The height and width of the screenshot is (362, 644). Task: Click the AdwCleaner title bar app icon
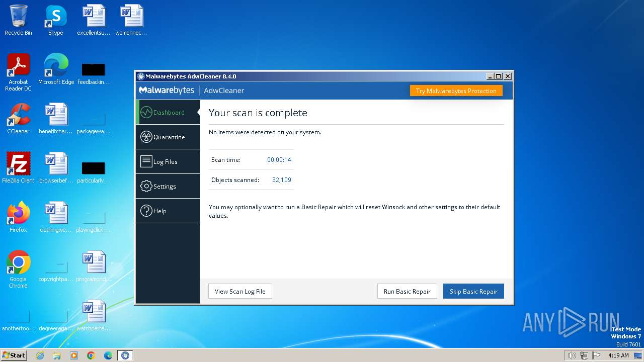pos(140,76)
